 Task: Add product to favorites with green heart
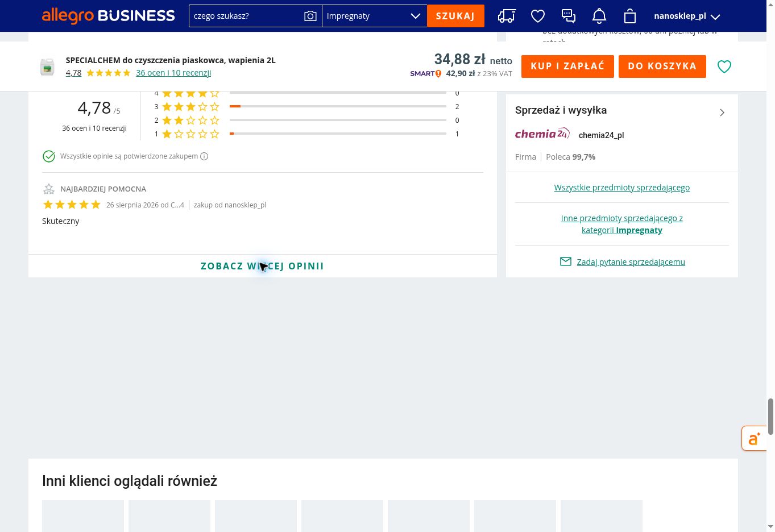(x=724, y=66)
